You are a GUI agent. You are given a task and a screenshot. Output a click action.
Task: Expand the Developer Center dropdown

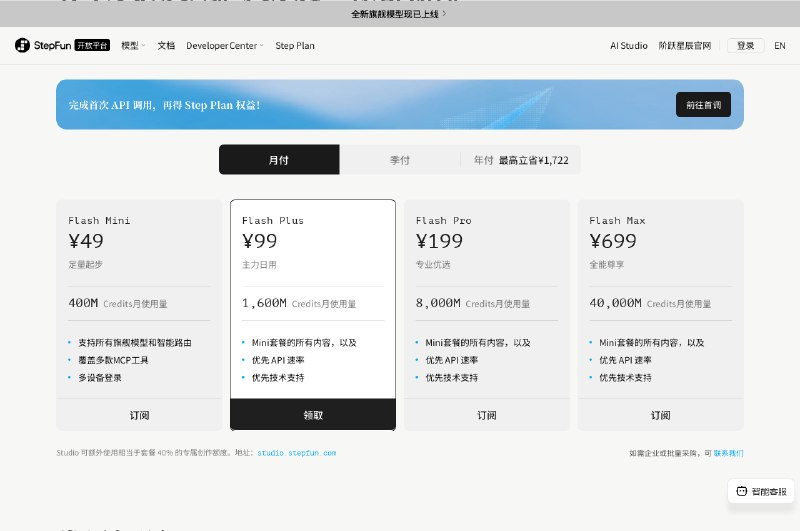[224, 45]
